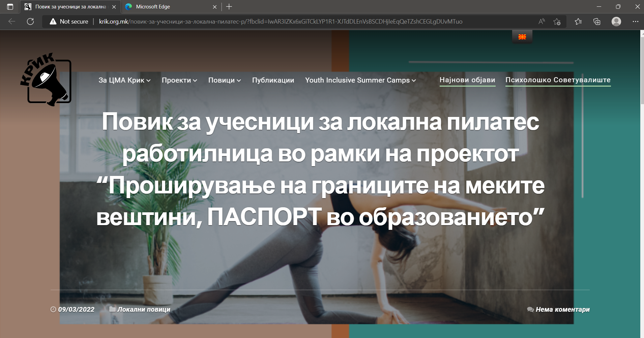This screenshot has width=644, height=338.
Task: Expand the Проекти dropdown menu
Action: pyautogui.click(x=179, y=80)
